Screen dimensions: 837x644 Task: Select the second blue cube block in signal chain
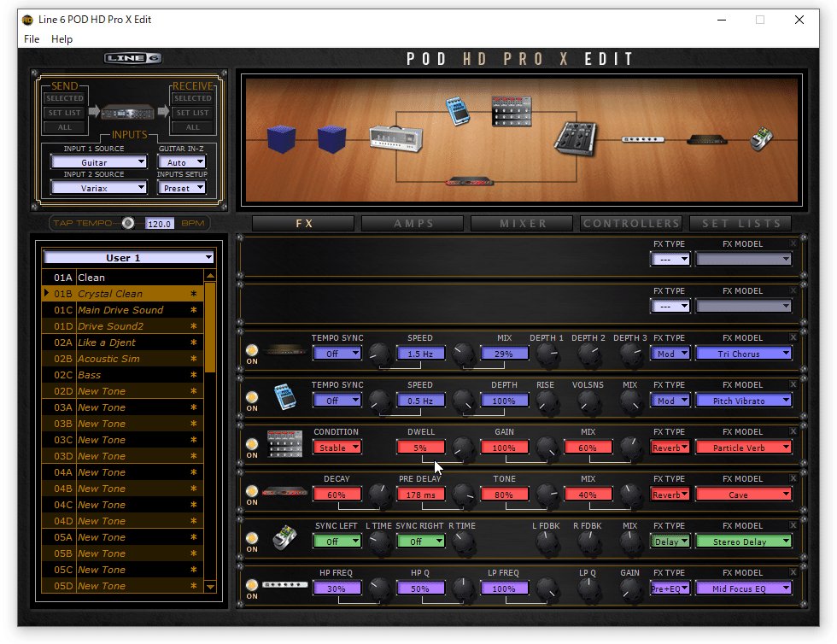331,139
